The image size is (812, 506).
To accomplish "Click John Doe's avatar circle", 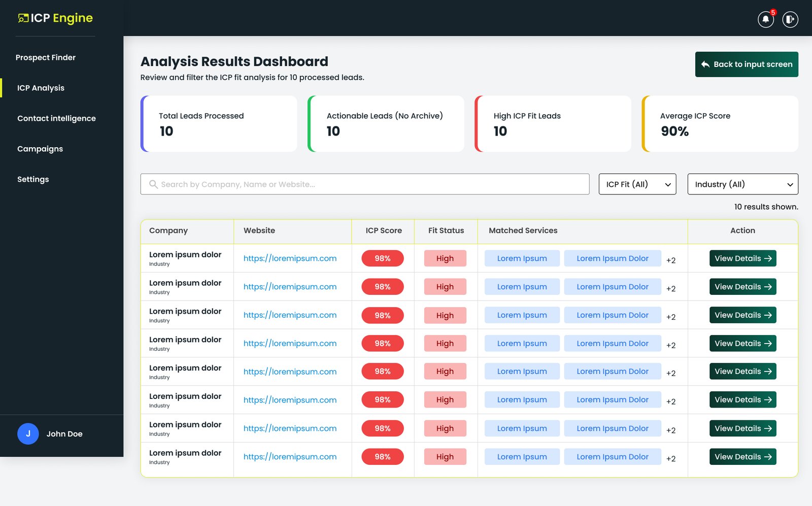I will point(28,434).
